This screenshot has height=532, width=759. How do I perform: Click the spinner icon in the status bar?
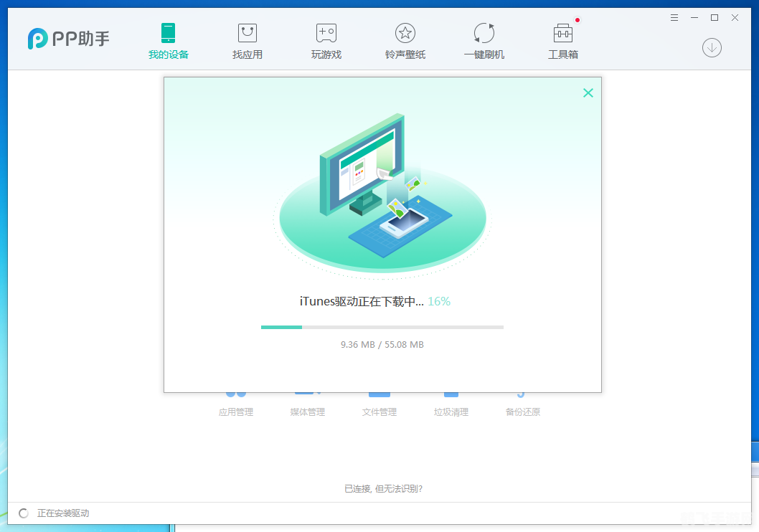(x=22, y=513)
